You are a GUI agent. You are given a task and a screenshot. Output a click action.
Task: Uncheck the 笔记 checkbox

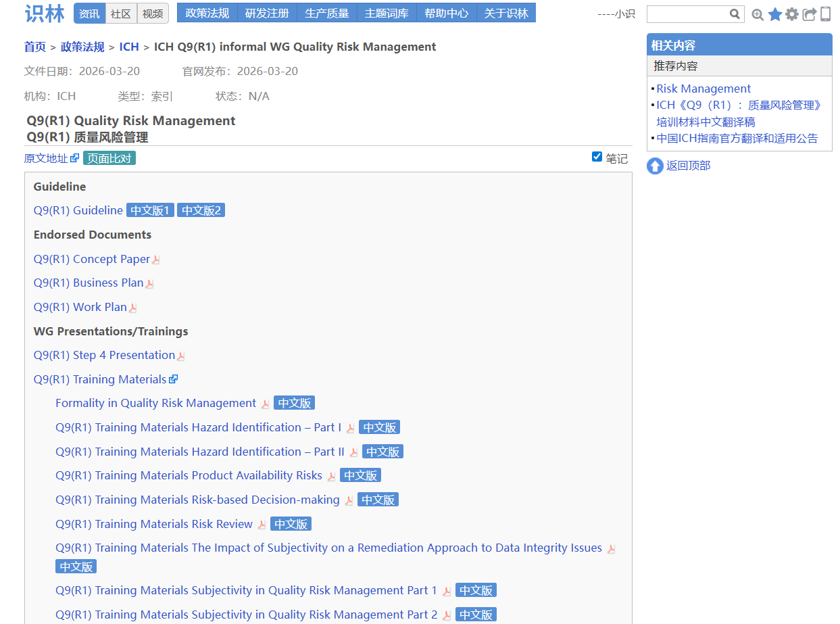[597, 157]
